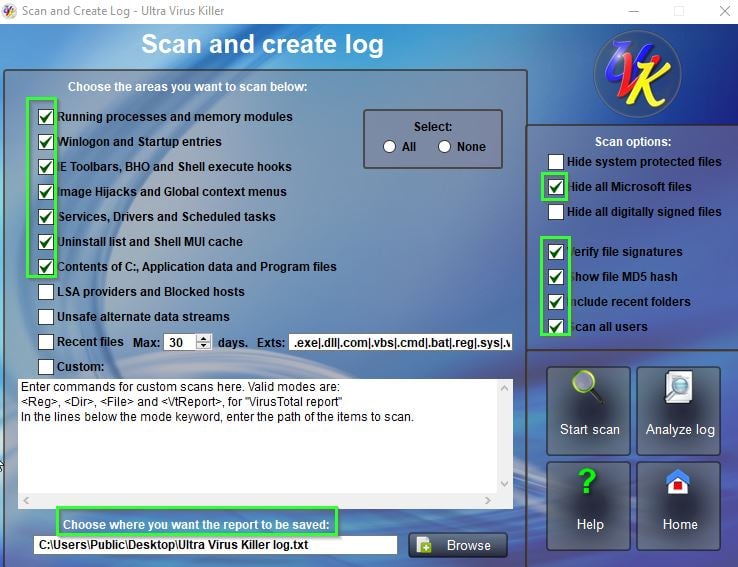Click the UVK logo emblem
Viewport: 738px width, 567px height.
[x=638, y=74]
